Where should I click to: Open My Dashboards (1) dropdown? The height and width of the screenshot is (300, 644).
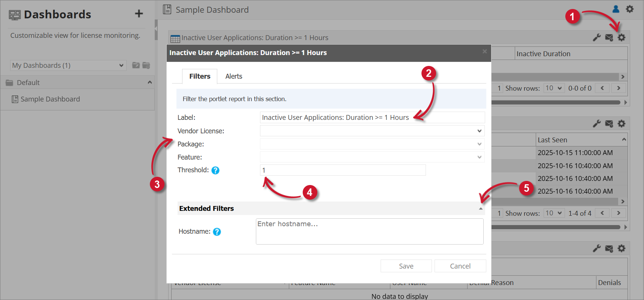tap(68, 66)
